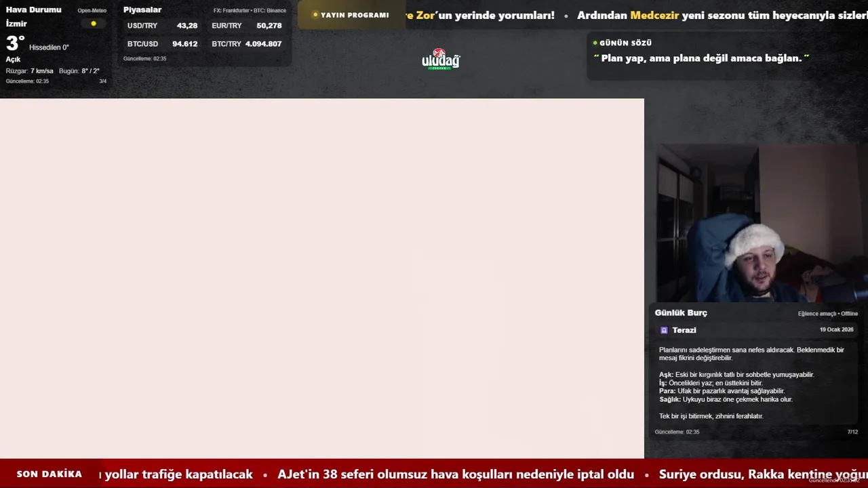Click the USD/TRY 43,28 rate cell
The width and height of the screenshot is (868, 488).
pos(163,26)
